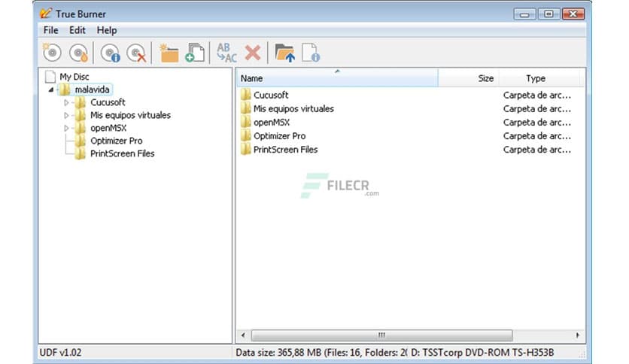The image size is (629, 364).
Task: Open the Edit menu
Action: tap(77, 30)
